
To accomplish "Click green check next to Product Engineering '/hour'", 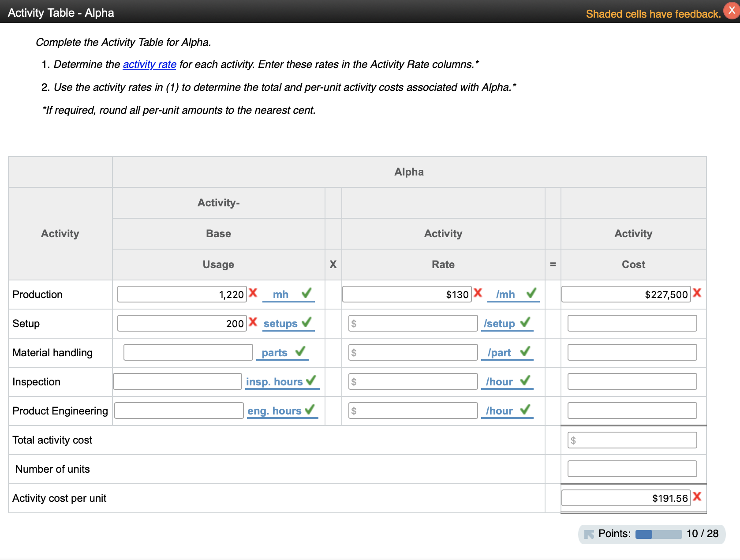I will pos(525,409).
